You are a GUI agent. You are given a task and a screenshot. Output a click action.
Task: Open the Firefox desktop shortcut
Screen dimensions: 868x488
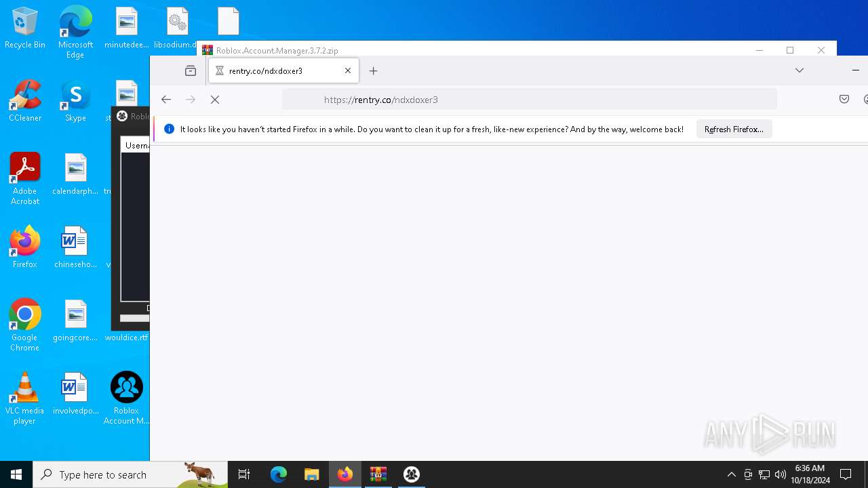point(25,247)
